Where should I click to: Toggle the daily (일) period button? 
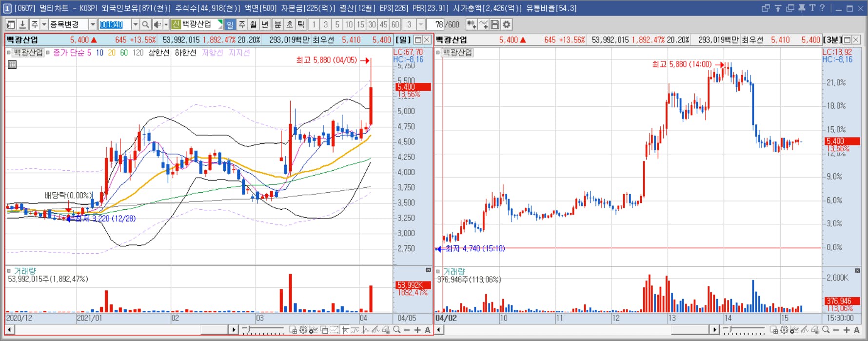(x=230, y=24)
